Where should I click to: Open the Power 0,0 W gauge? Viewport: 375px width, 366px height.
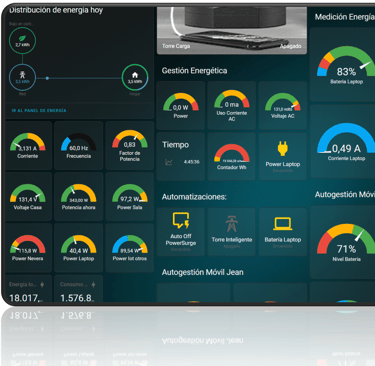pyautogui.click(x=181, y=105)
